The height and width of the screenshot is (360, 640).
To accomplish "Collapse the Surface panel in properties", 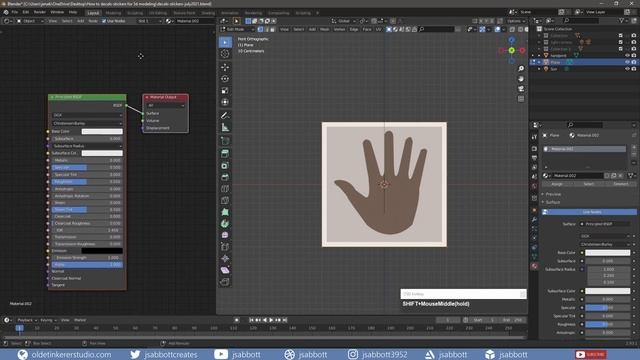I will [x=553, y=202].
